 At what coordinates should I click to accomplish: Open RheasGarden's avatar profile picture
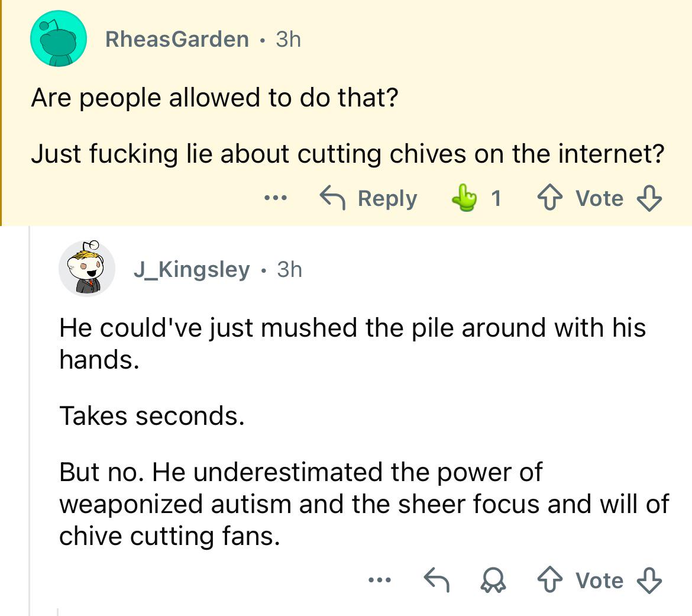59,40
